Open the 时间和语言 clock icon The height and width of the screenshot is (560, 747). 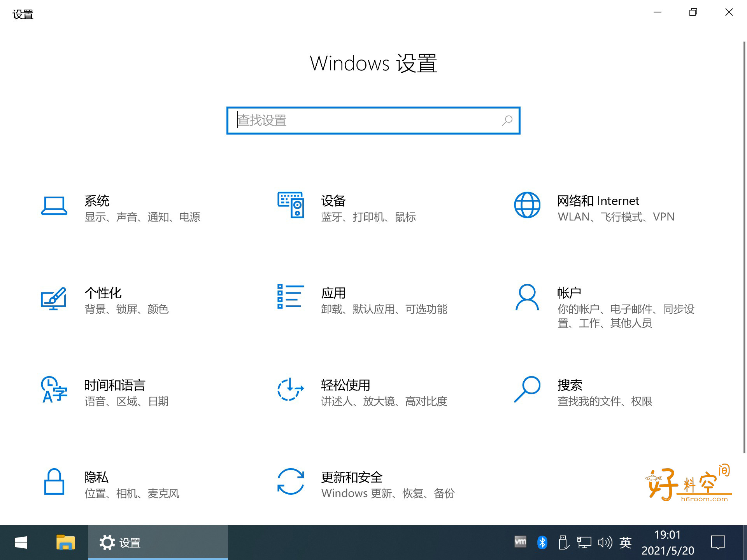54,389
